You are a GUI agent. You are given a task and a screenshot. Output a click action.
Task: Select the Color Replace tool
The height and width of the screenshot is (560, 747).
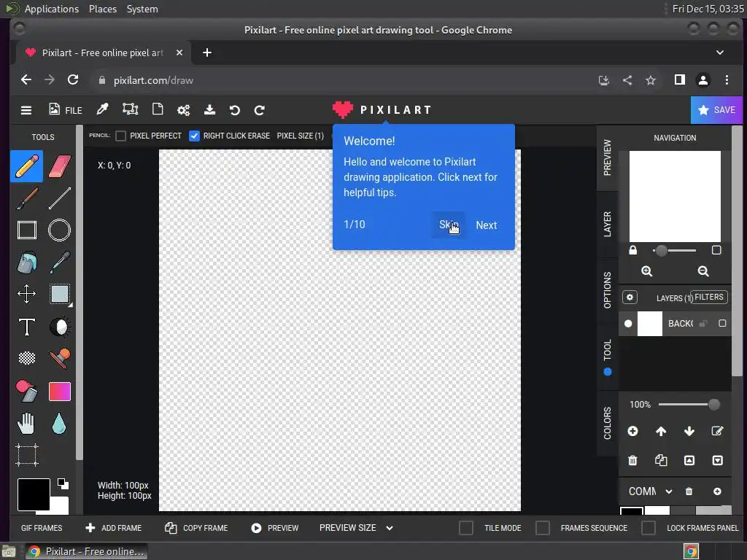click(27, 391)
